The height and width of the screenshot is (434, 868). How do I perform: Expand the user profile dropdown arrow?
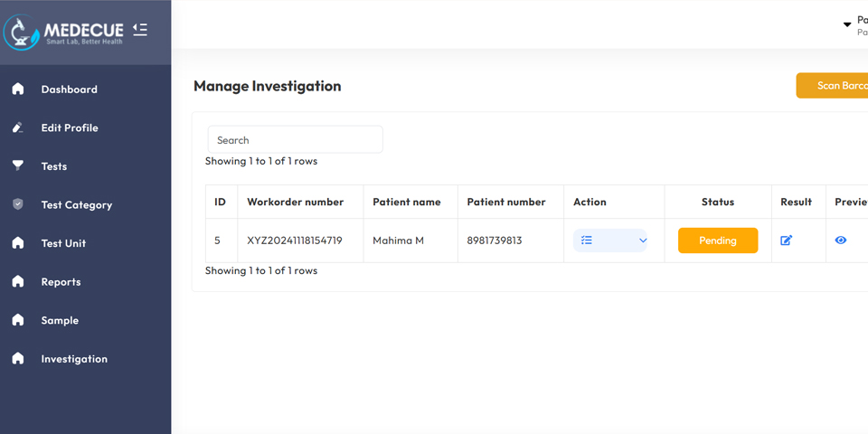tap(847, 24)
